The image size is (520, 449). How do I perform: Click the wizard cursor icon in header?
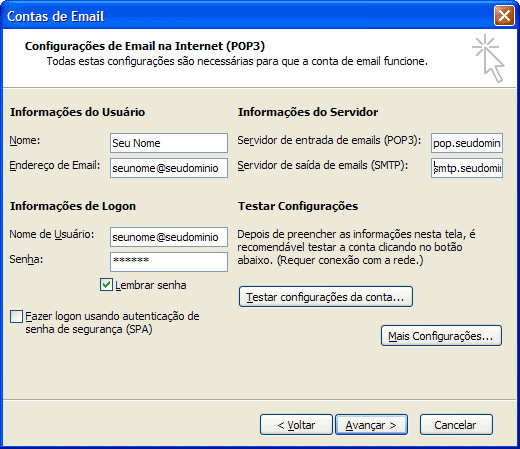488,58
